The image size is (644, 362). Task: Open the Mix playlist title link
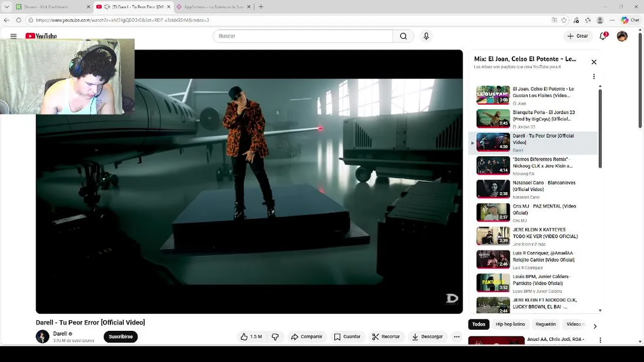[525, 59]
